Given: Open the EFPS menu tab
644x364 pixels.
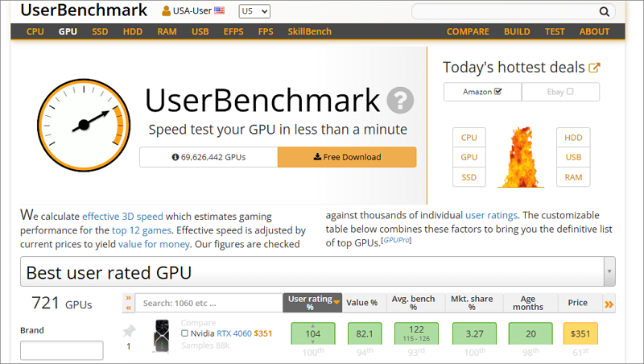Looking at the screenshot, I should pyautogui.click(x=233, y=31).
